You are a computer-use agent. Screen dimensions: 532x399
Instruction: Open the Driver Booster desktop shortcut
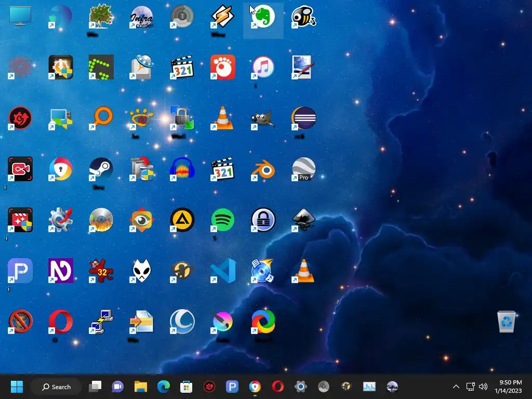point(20,118)
